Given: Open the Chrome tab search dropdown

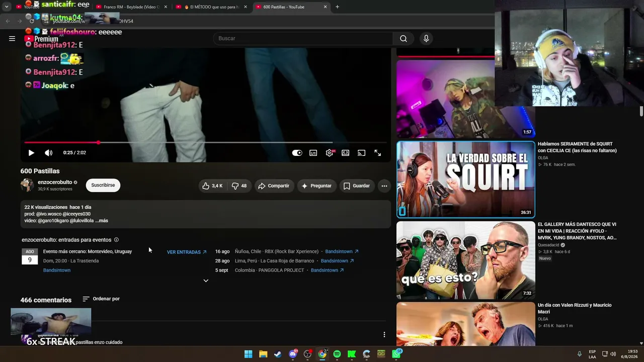Looking at the screenshot, I should [7, 7].
